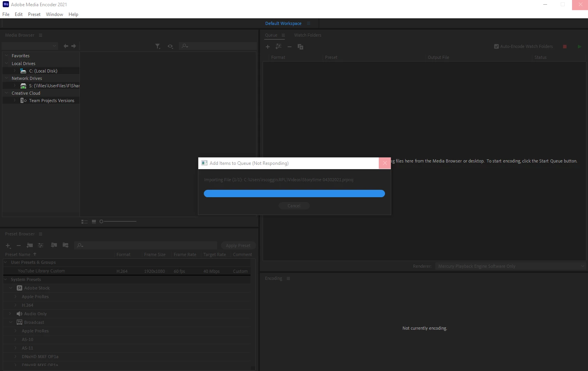The width and height of the screenshot is (588, 371).
Task: Open the file type filter icon
Action: [158, 46]
